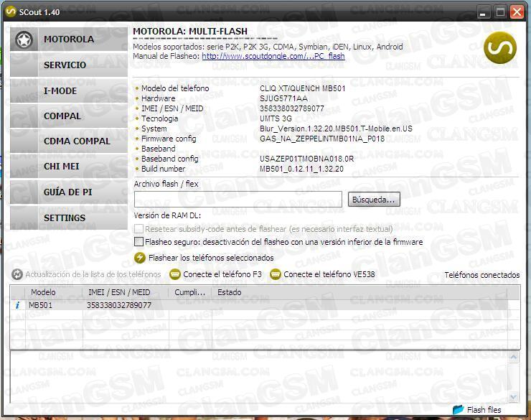Click the blue folder Flash files icon
The height and width of the screenshot is (420, 531).
(459, 409)
